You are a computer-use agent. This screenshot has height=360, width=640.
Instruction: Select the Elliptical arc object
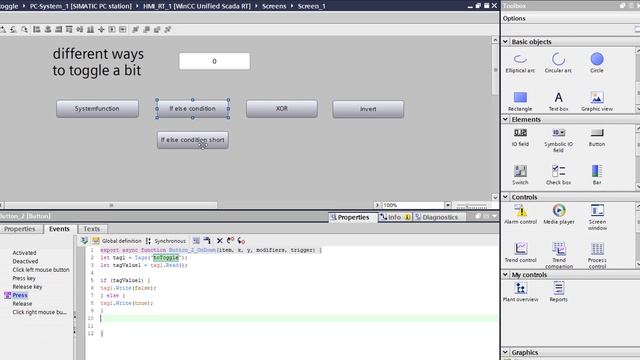coord(520,63)
